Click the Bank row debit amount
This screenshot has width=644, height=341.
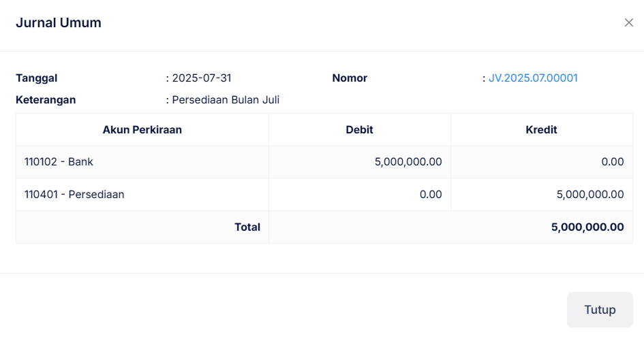click(408, 162)
